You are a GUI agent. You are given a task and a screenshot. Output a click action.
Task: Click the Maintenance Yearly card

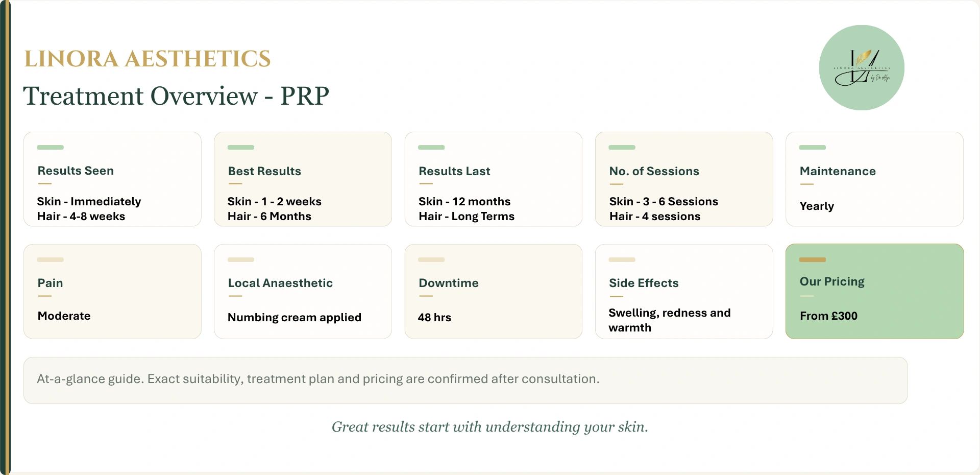click(874, 179)
